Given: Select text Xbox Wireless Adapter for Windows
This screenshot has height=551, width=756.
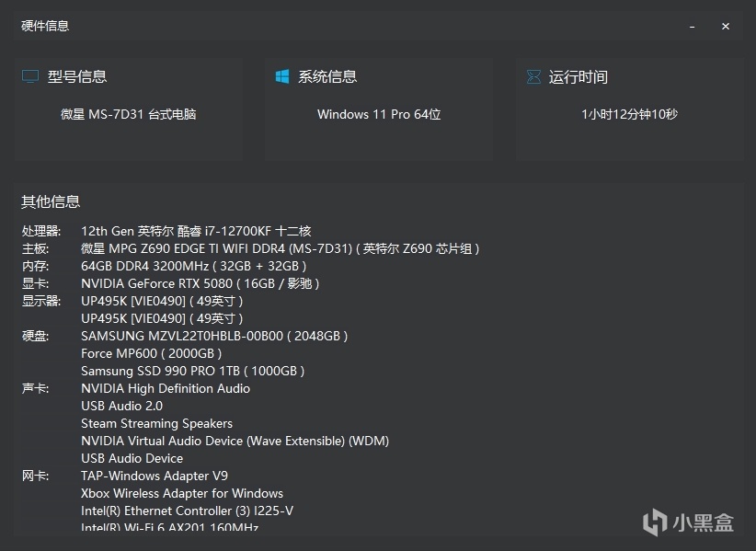Looking at the screenshot, I should pos(182,494).
